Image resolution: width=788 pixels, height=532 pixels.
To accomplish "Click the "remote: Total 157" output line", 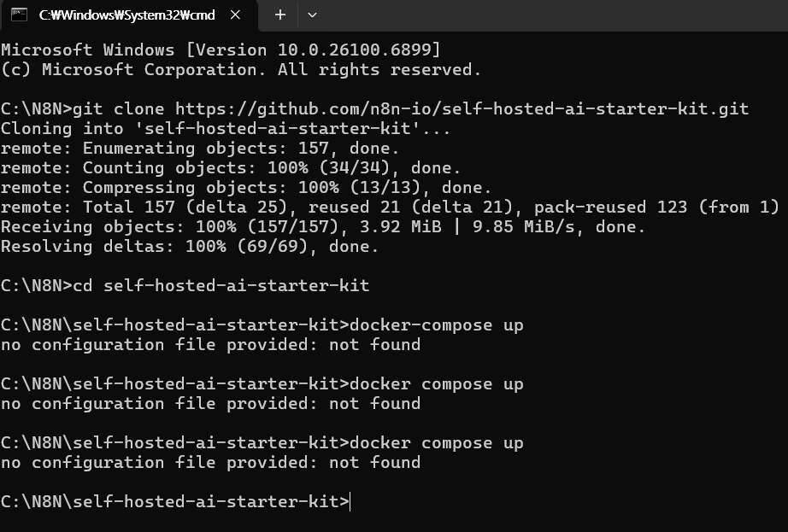I will click(x=390, y=207).
